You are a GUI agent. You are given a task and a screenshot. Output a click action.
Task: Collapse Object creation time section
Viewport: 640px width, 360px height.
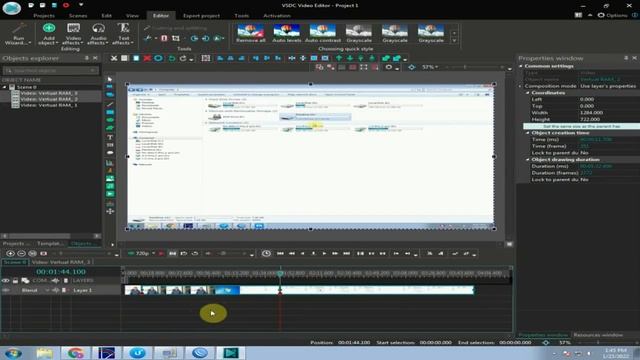(x=528, y=133)
